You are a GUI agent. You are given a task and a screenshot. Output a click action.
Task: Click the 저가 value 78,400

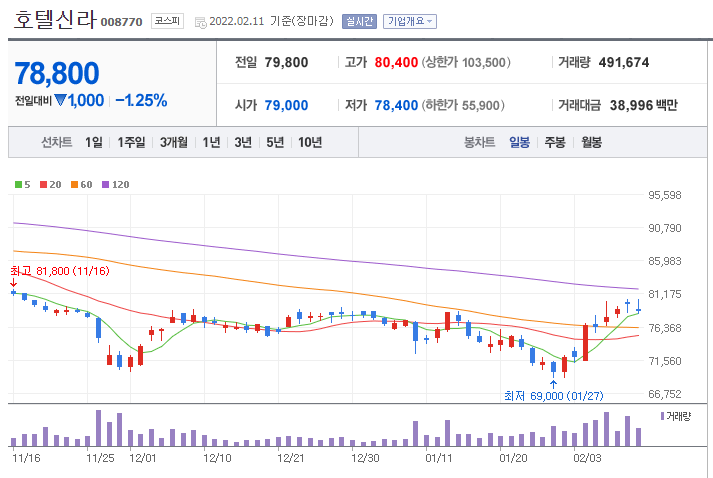point(396,106)
